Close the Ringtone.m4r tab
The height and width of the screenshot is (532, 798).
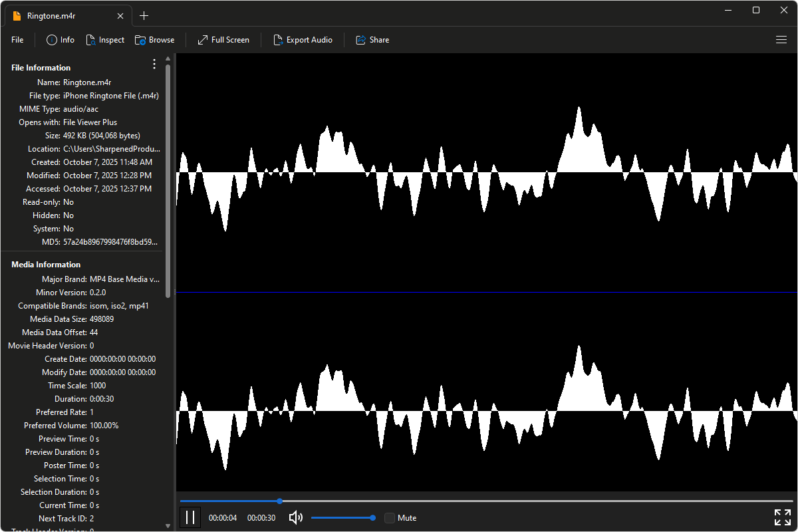tap(120, 16)
